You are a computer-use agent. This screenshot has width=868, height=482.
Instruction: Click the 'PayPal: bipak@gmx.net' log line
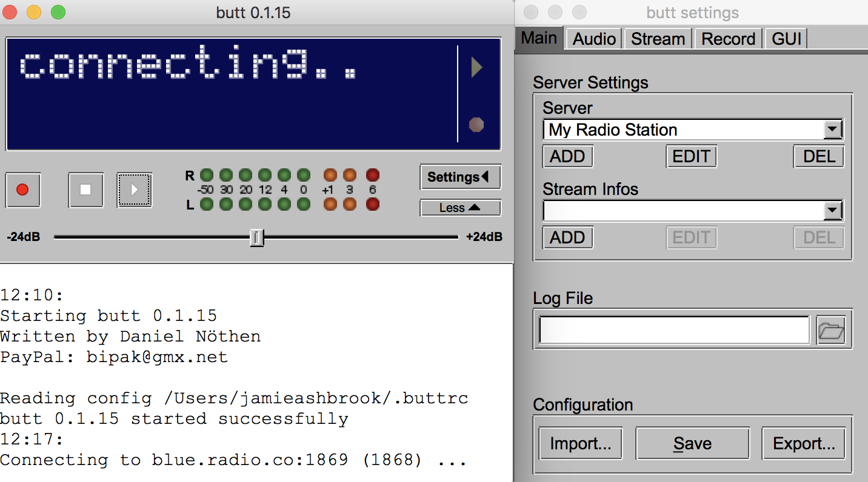coord(114,357)
